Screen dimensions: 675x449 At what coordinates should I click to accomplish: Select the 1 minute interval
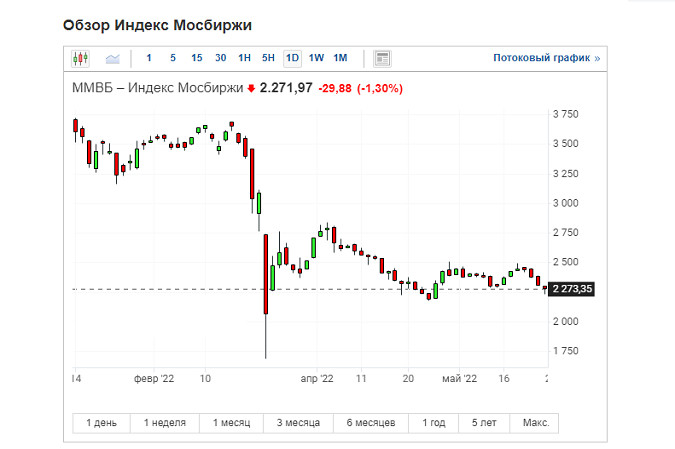pos(149,58)
